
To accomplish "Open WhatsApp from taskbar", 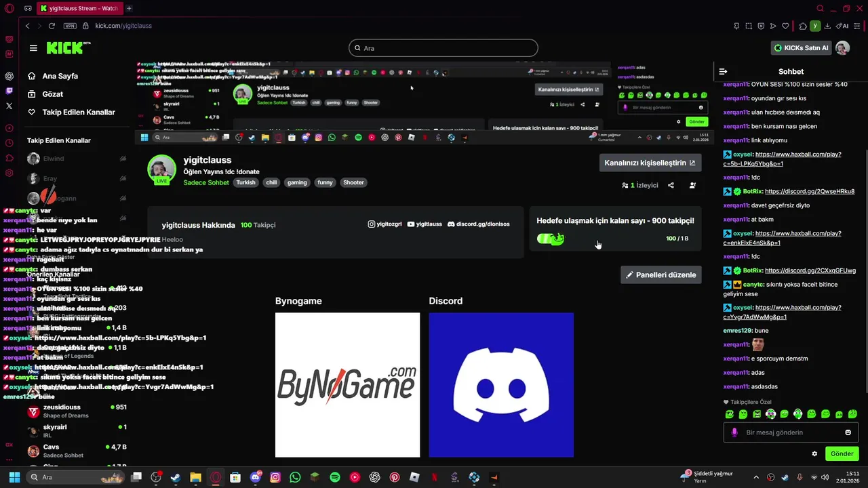I will [x=295, y=477].
